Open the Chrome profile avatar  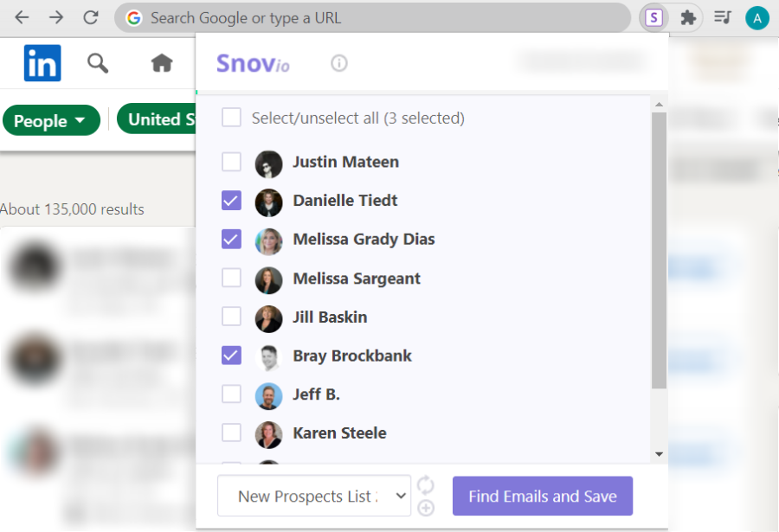pyautogui.click(x=757, y=17)
